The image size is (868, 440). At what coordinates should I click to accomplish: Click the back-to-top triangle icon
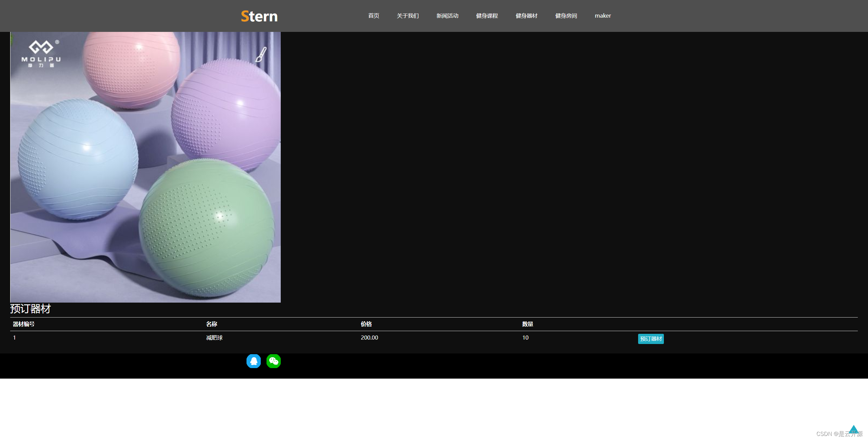click(x=853, y=429)
